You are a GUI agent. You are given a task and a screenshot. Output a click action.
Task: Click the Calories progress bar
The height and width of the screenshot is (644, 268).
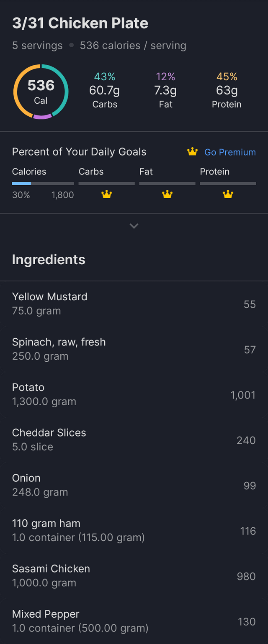pyautogui.click(x=43, y=183)
